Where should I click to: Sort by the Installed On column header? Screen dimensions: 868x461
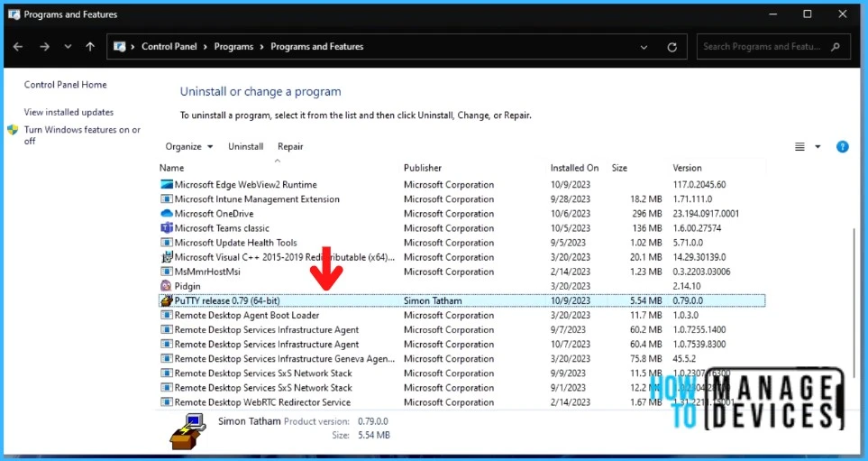(x=574, y=168)
